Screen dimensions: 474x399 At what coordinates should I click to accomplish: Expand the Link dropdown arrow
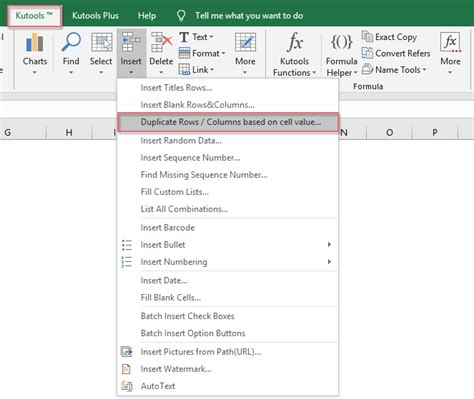tap(212, 70)
